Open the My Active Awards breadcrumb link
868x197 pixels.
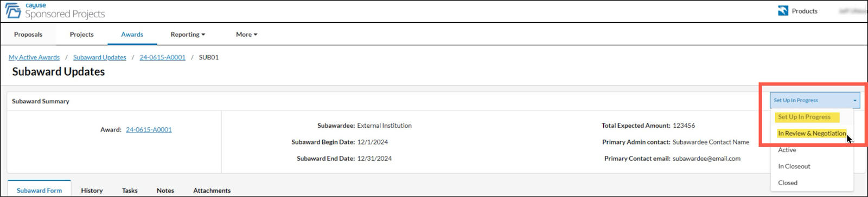[34, 57]
